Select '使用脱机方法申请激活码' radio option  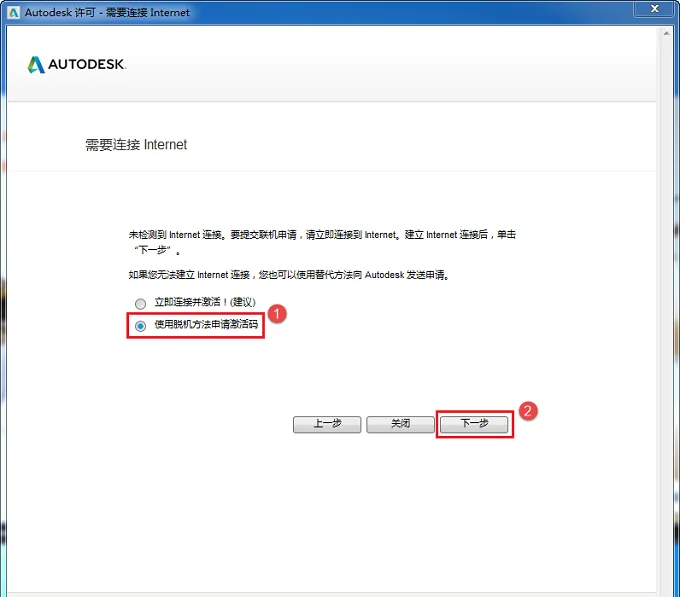141,326
